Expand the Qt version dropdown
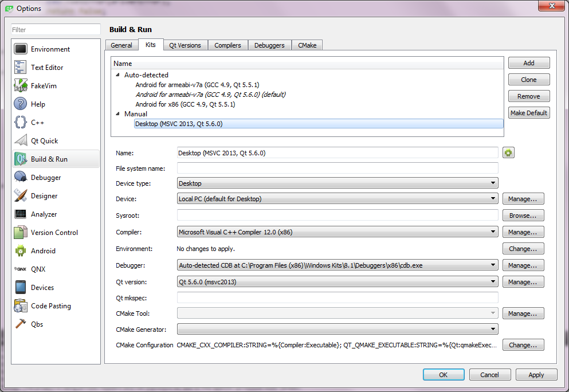The width and height of the screenshot is (569, 392). (x=338, y=282)
